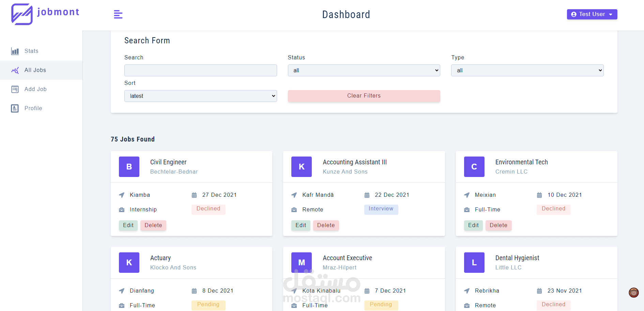Toggle sidebar with the hamburger icon
The image size is (644, 311).
click(x=118, y=14)
